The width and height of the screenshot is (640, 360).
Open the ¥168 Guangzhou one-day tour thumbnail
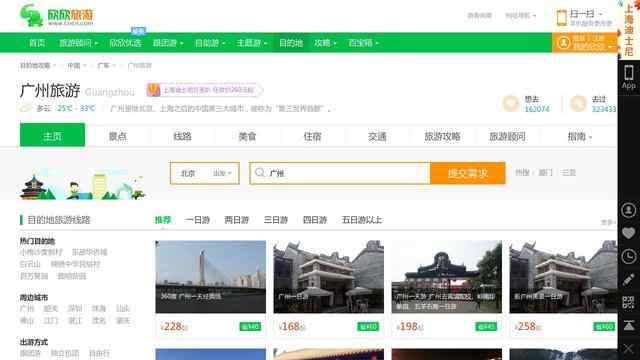tap(329, 277)
